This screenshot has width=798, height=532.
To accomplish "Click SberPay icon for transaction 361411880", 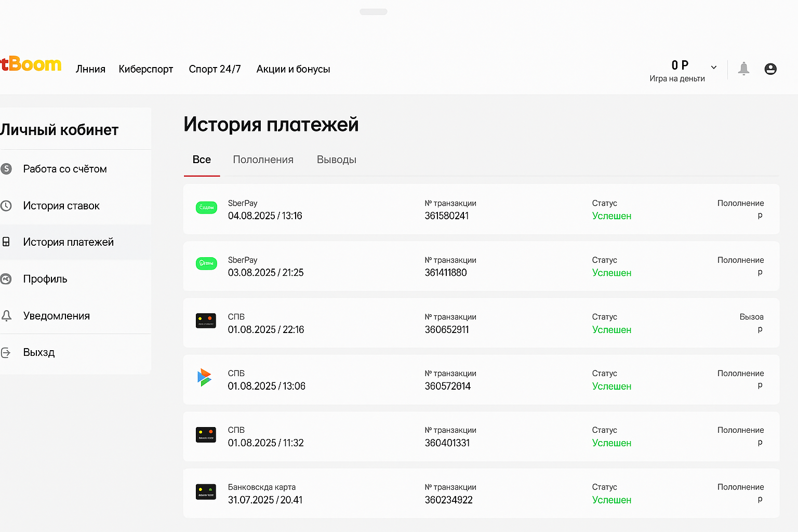I will 206,264.
